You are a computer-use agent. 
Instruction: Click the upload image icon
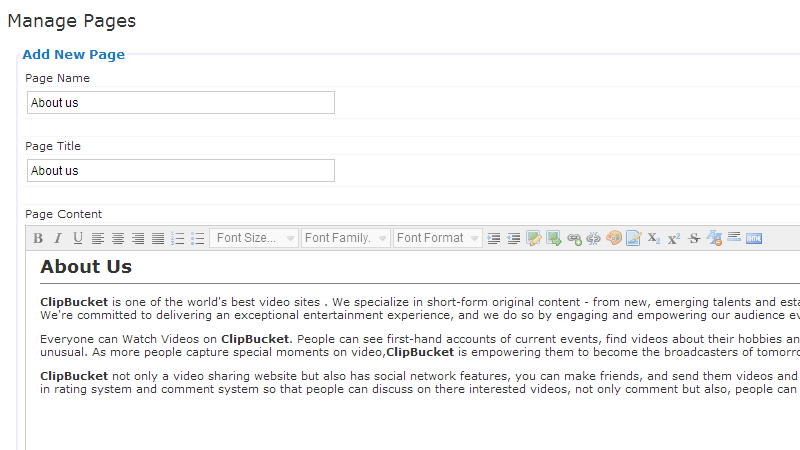[x=554, y=238]
